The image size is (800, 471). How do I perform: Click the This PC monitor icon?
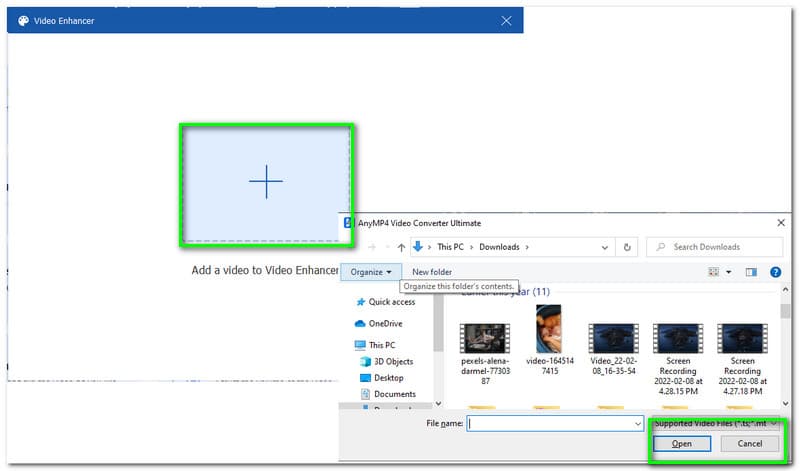click(x=360, y=345)
